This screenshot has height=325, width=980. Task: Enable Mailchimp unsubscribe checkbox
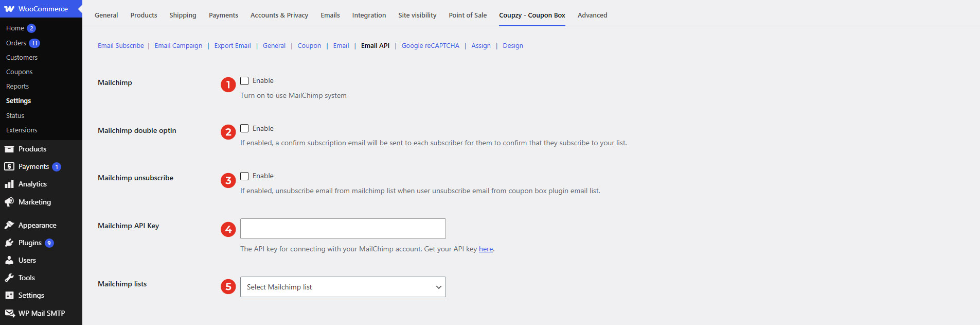click(x=244, y=176)
